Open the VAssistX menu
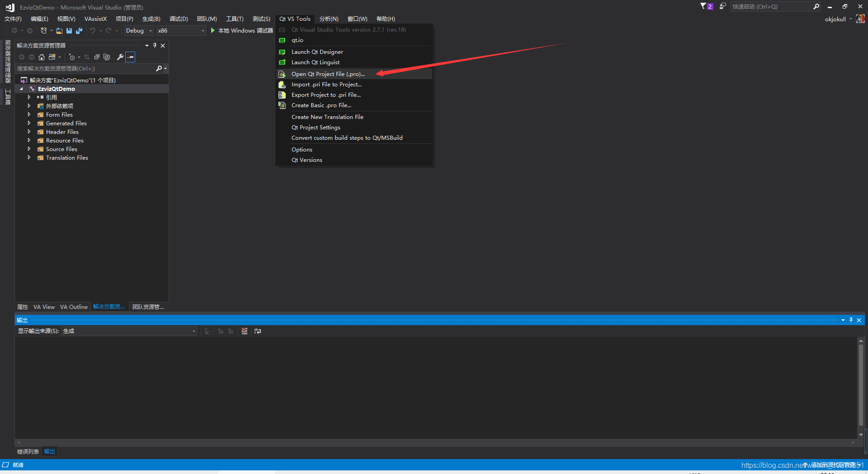 [95, 19]
